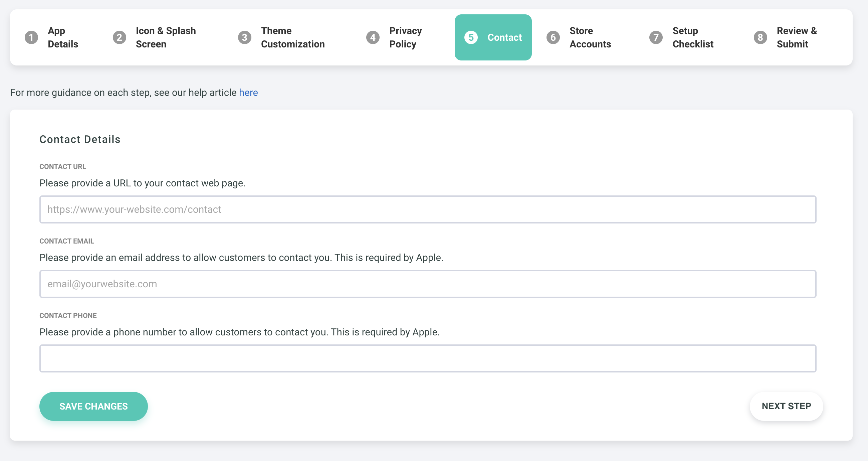Click the step 4 number circle
This screenshot has height=461, width=868.
coord(373,37)
